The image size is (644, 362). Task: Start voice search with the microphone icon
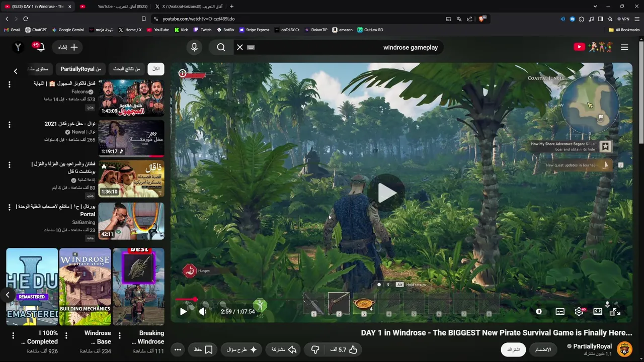194,47
